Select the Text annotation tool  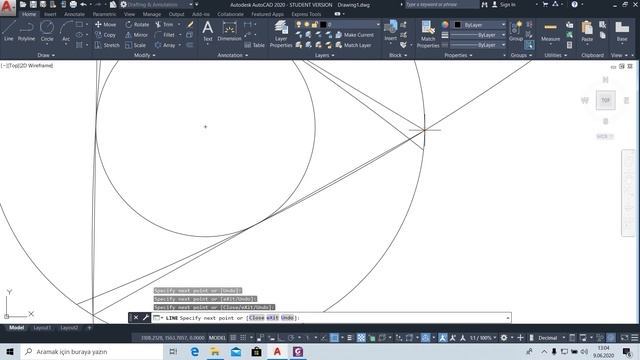pos(207,31)
